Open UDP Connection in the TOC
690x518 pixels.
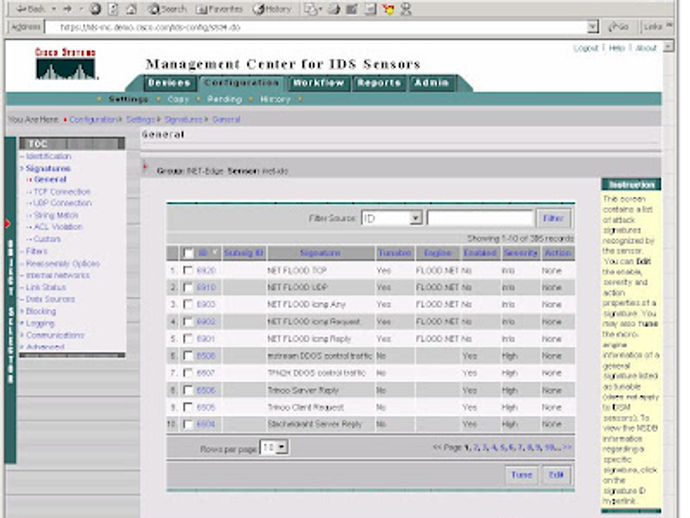[x=62, y=203]
